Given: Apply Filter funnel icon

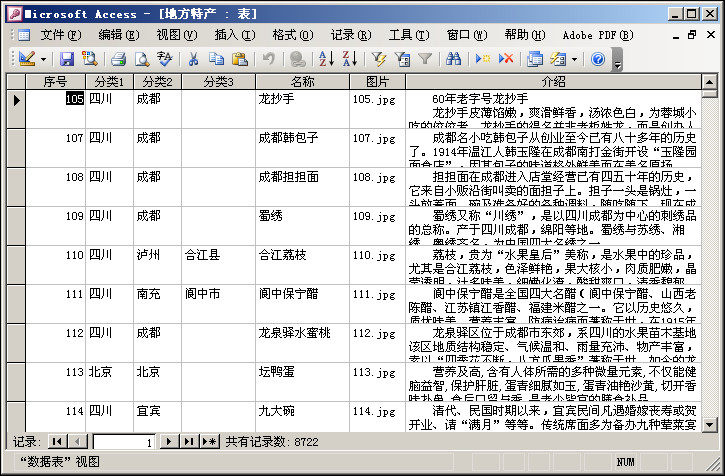Looking at the screenshot, I should point(424,59).
